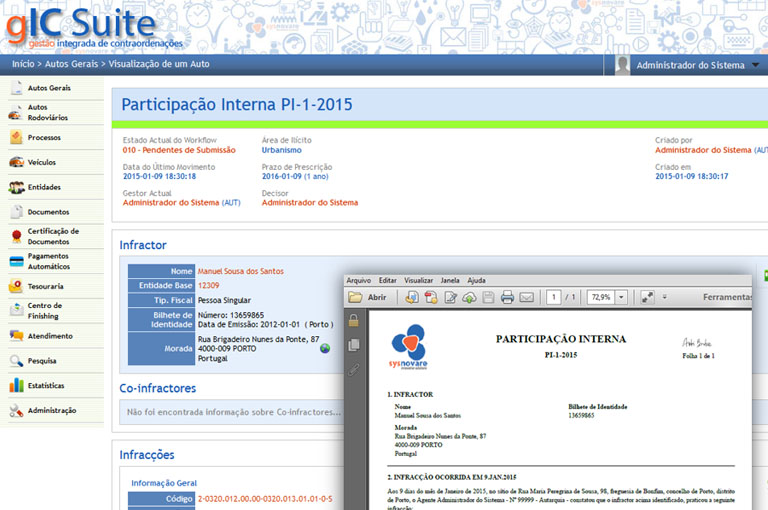Click the email envelope icon in PDF toolbar
Viewport: 768px width, 510px height.
click(527, 297)
